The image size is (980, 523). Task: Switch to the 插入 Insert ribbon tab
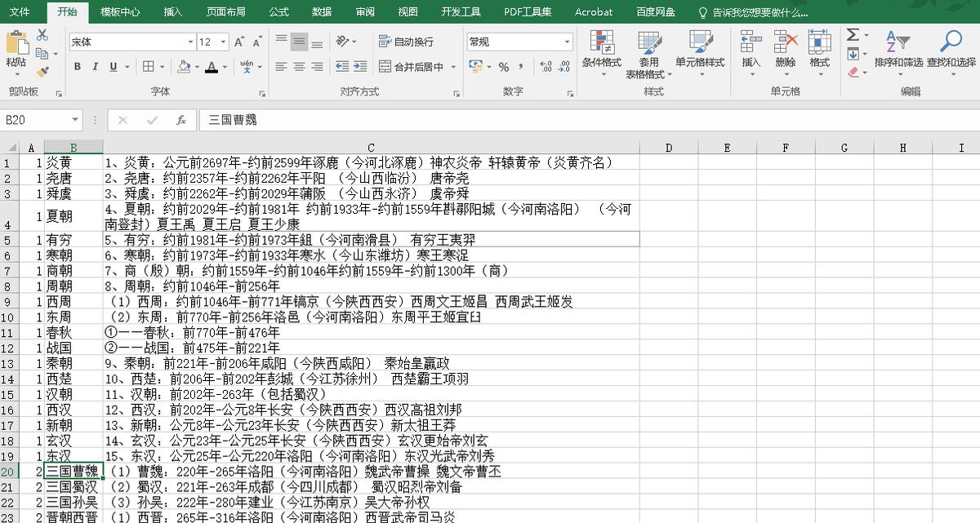pos(173,12)
